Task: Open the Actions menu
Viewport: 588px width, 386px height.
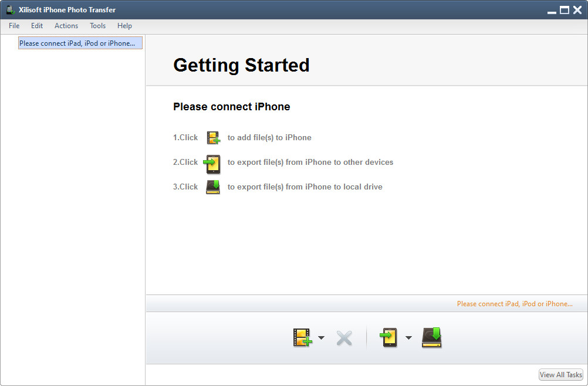Action: tap(66, 26)
